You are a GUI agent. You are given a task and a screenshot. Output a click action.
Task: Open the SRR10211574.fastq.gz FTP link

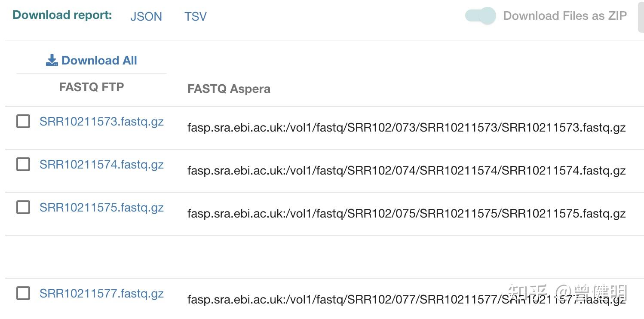point(101,165)
